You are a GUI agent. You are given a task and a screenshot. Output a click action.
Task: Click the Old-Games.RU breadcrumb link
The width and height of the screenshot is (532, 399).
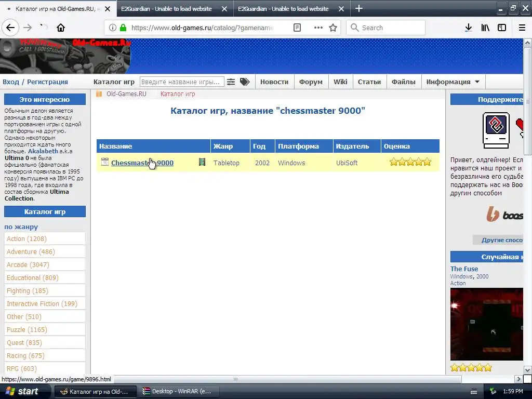126,94
